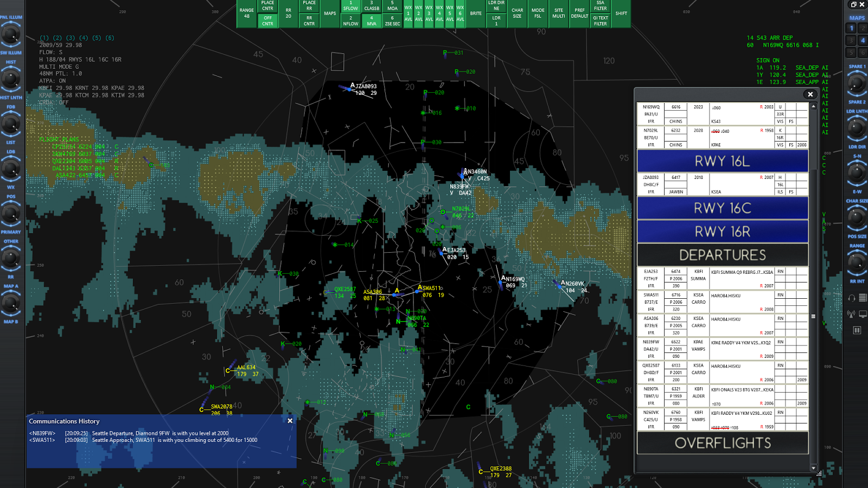Adjust the LDB / WX knob
Viewport: 868px width, 488px height.
pyautogui.click(x=10, y=169)
